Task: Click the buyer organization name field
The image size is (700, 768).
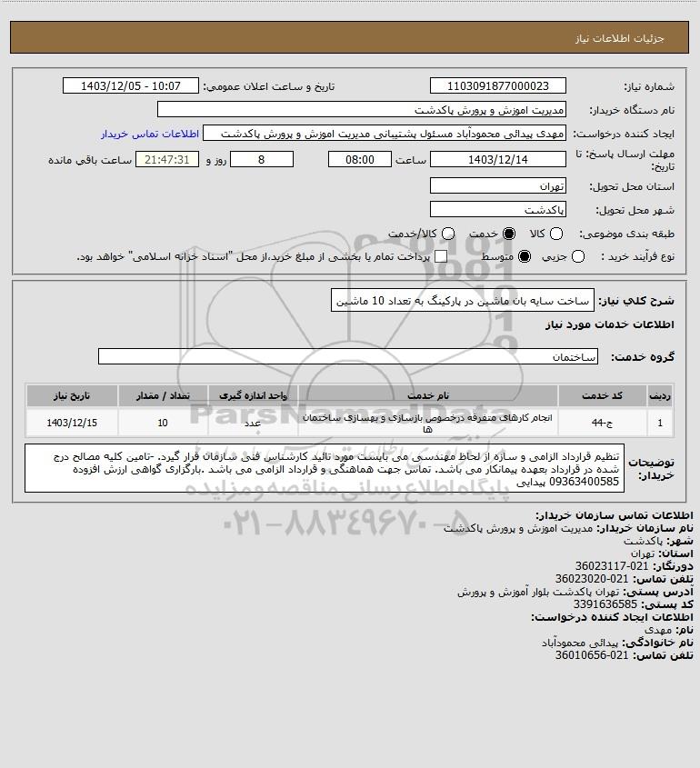Action: 362,109
